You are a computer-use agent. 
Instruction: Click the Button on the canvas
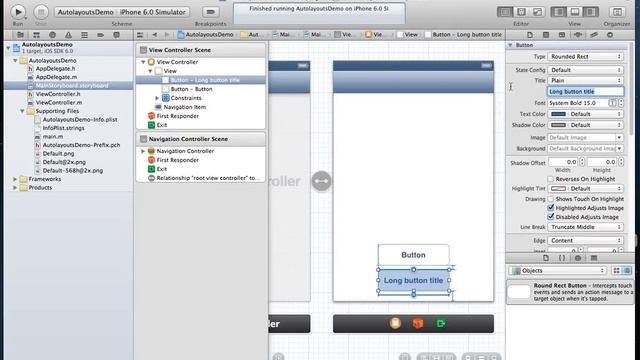click(413, 255)
